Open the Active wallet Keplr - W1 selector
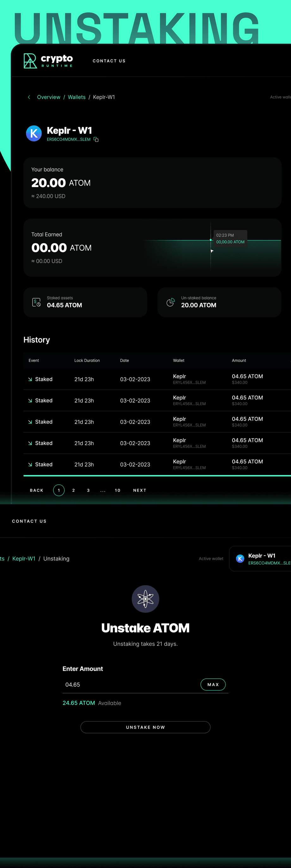Image resolution: width=291 pixels, height=868 pixels. click(260, 559)
